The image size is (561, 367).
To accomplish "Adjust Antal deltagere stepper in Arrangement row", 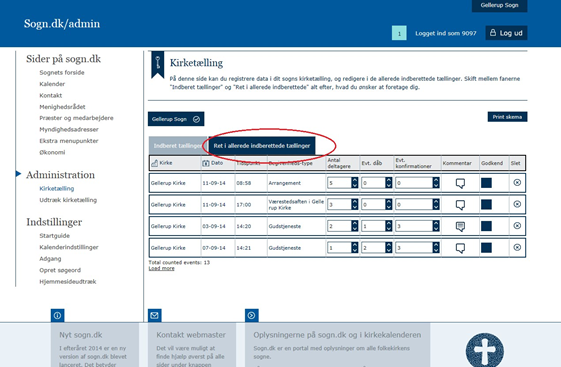I will [x=355, y=183].
